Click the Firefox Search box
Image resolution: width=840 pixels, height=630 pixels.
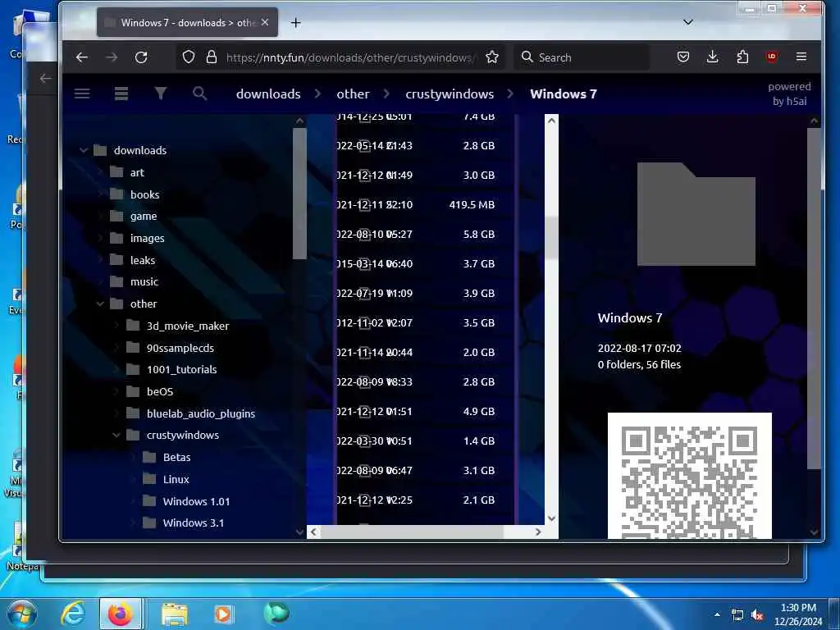click(x=582, y=57)
